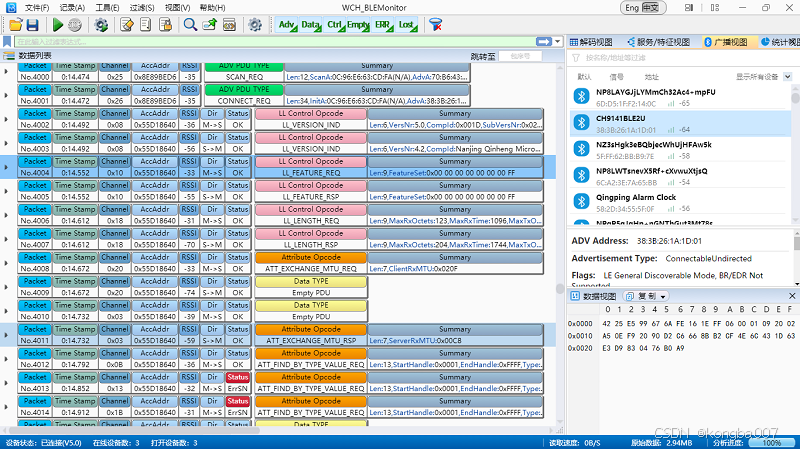Switch to the 广播视图 tab

click(726, 42)
